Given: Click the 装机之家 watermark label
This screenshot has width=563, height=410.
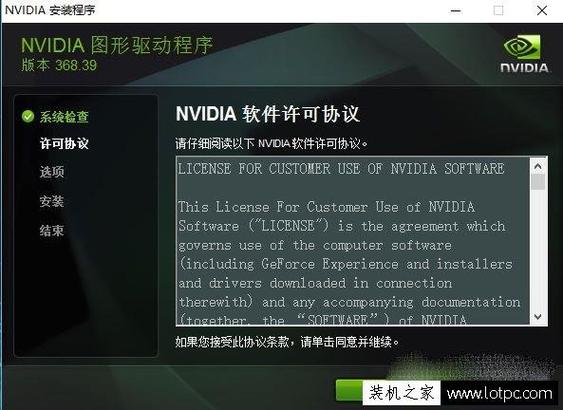Looking at the screenshot, I should (401, 393).
